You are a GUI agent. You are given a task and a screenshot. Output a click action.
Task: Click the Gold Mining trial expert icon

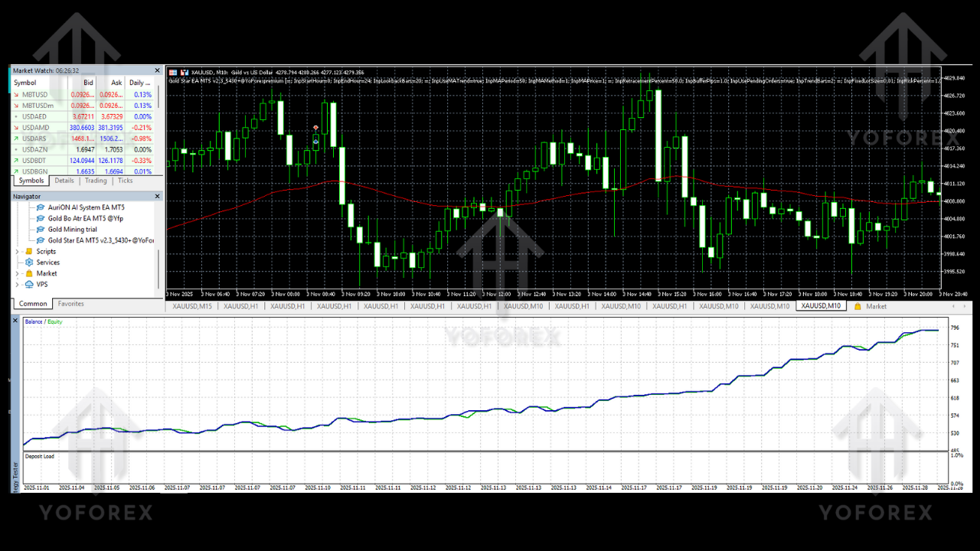[x=41, y=229]
